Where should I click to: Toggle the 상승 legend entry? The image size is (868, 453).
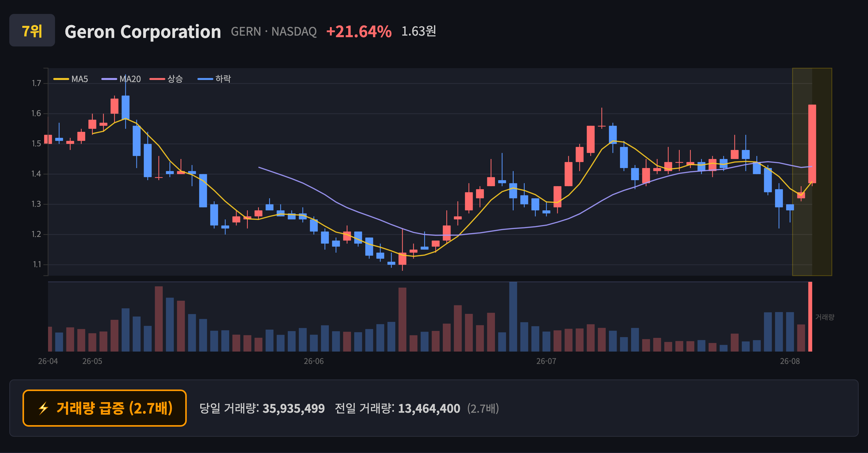166,79
